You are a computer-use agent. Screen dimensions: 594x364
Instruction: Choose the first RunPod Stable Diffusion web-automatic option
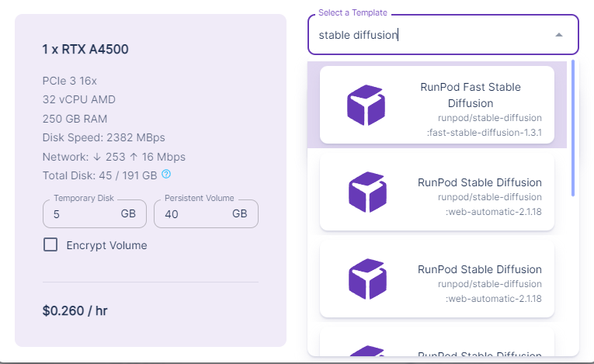click(x=479, y=183)
